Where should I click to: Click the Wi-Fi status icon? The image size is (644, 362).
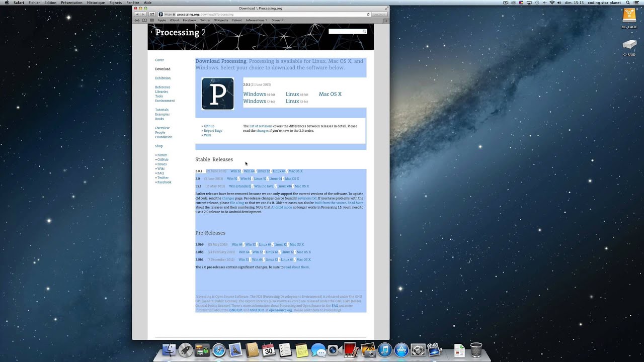point(552,3)
